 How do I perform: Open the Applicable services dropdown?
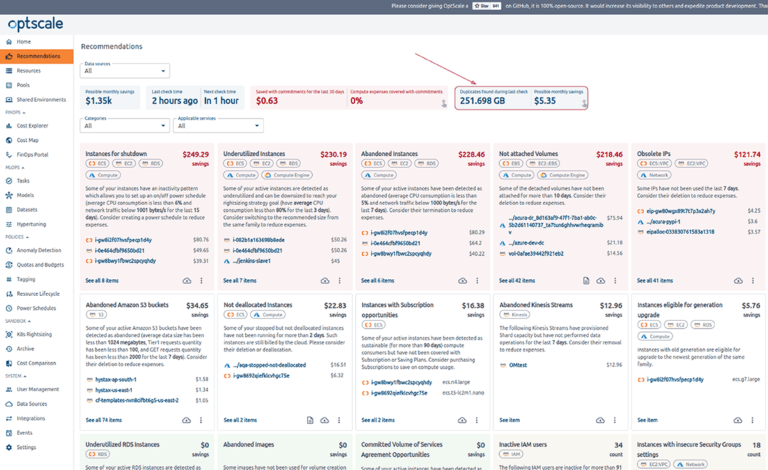218,126
